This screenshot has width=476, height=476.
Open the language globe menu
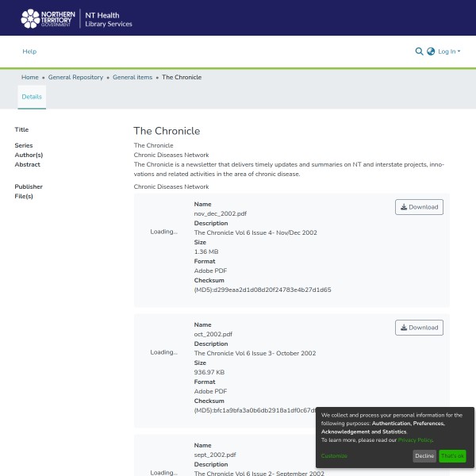pos(431,52)
